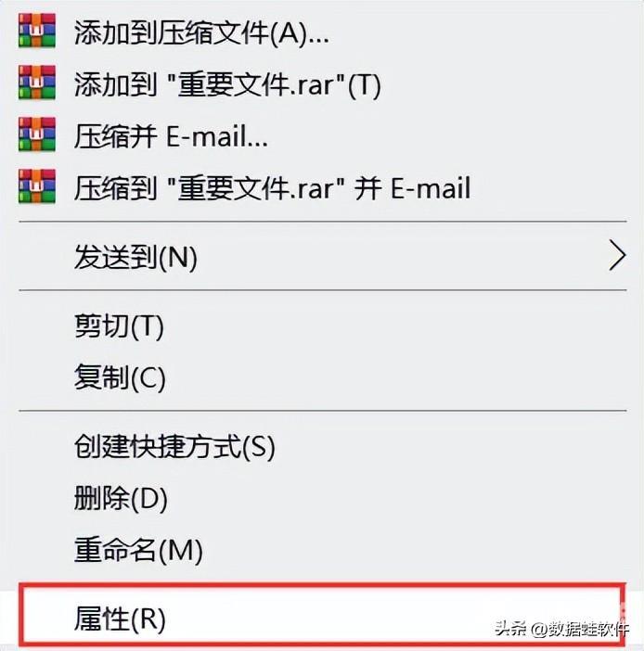Click WinRAR icon beside 添加到压缩文件(A)...
Viewport: 644px width, 651px height.
point(37,31)
